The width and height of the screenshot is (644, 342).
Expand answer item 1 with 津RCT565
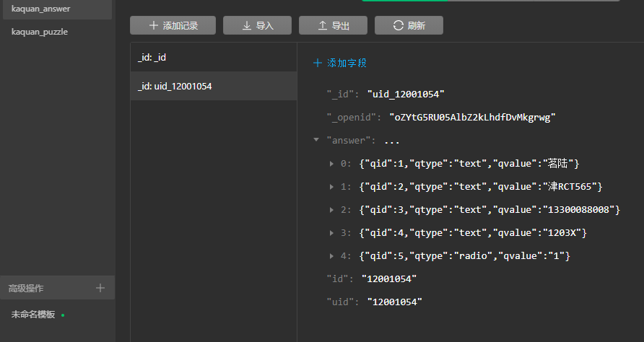click(331, 186)
